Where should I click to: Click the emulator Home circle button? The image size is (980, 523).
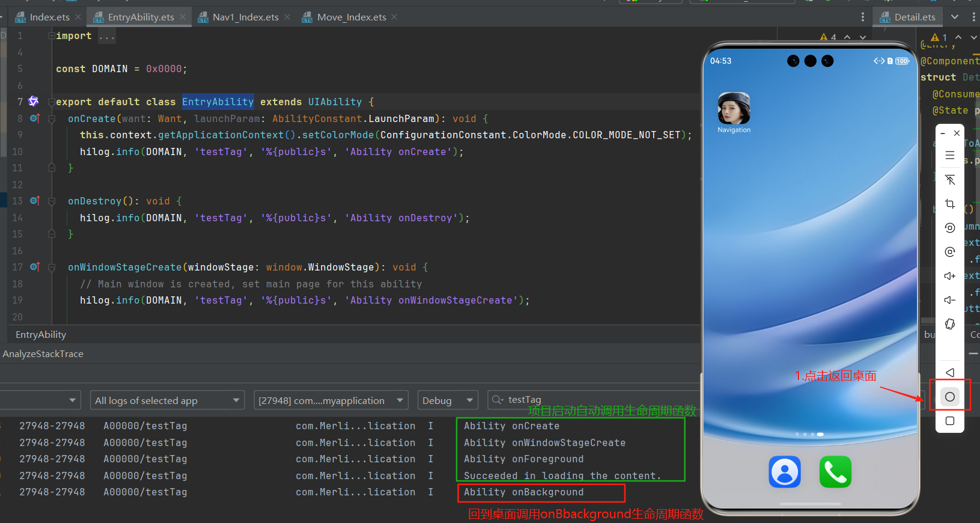click(x=949, y=397)
